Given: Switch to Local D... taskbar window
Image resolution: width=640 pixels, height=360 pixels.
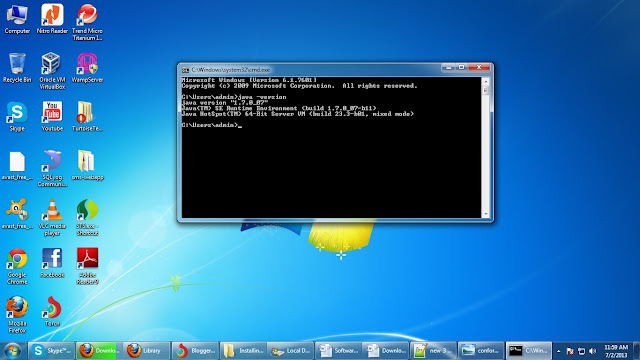Looking at the screenshot, I should [x=291, y=351].
